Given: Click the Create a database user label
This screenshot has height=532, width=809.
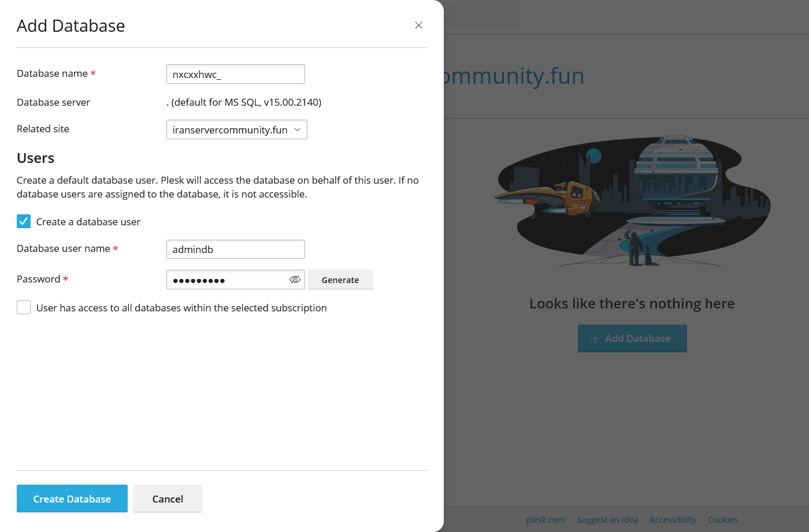Looking at the screenshot, I should pos(88,222).
